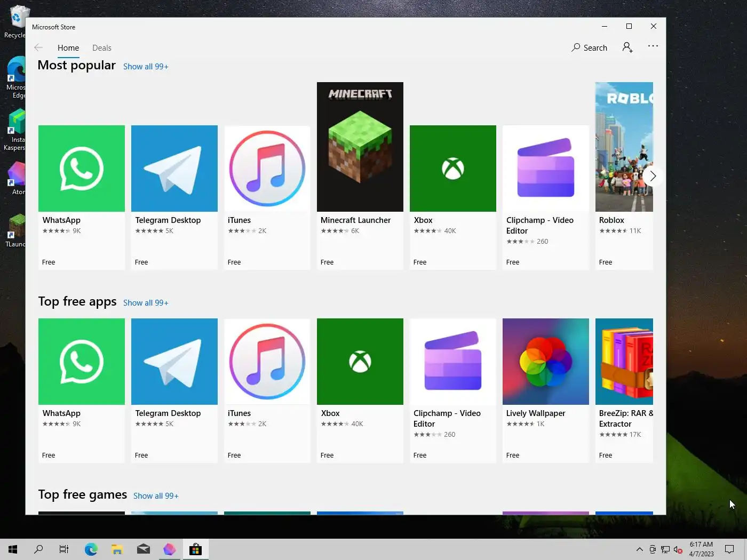Open the Roblox game tile
This screenshot has width=747, height=560.
tap(624, 175)
